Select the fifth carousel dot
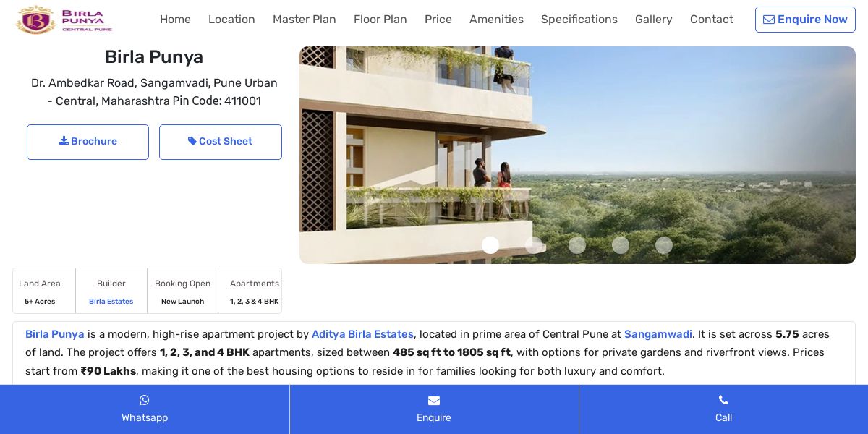 tap(664, 245)
